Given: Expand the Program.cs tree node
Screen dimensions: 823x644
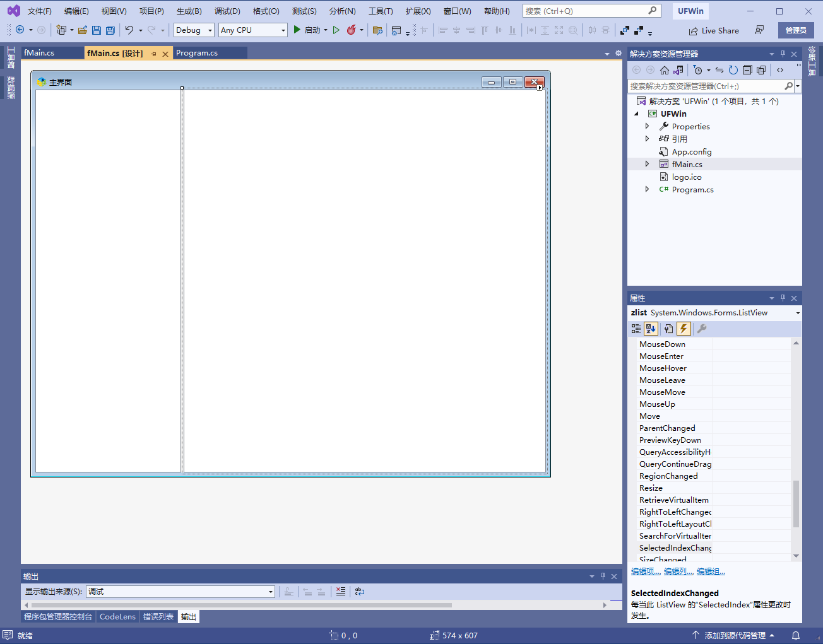Looking at the screenshot, I should [647, 189].
